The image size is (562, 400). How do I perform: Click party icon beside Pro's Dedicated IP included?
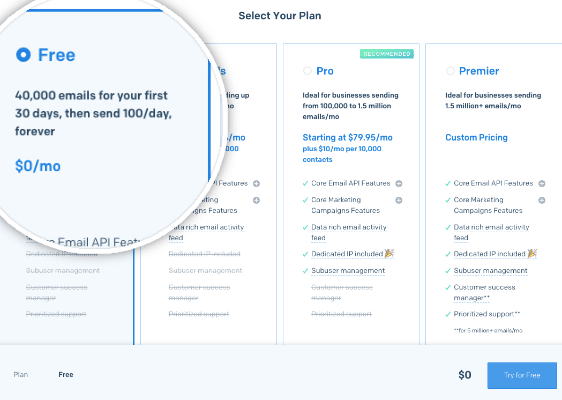389,253
